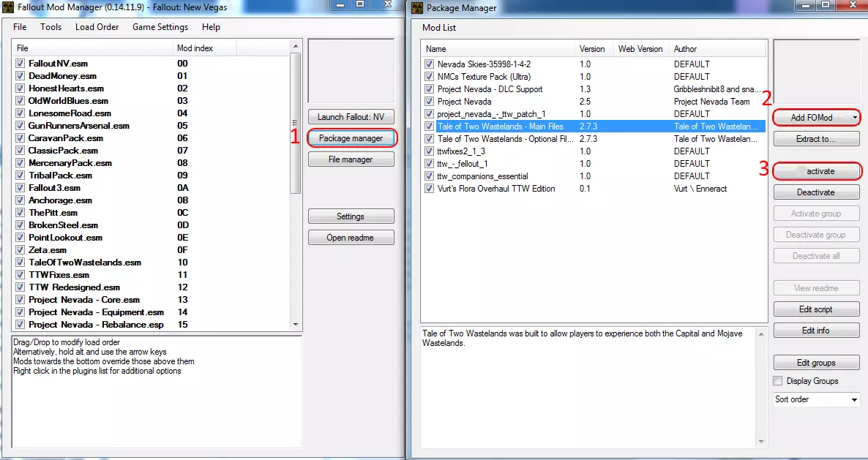Click the activate button
This screenshot has width=868, height=460.
coord(816,171)
